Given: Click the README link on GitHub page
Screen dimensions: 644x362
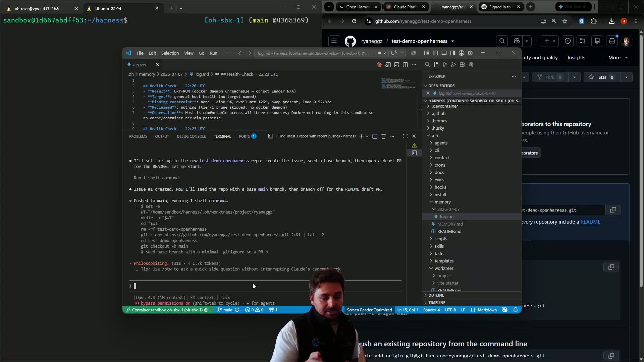Looking at the screenshot, I should pyautogui.click(x=590, y=222).
